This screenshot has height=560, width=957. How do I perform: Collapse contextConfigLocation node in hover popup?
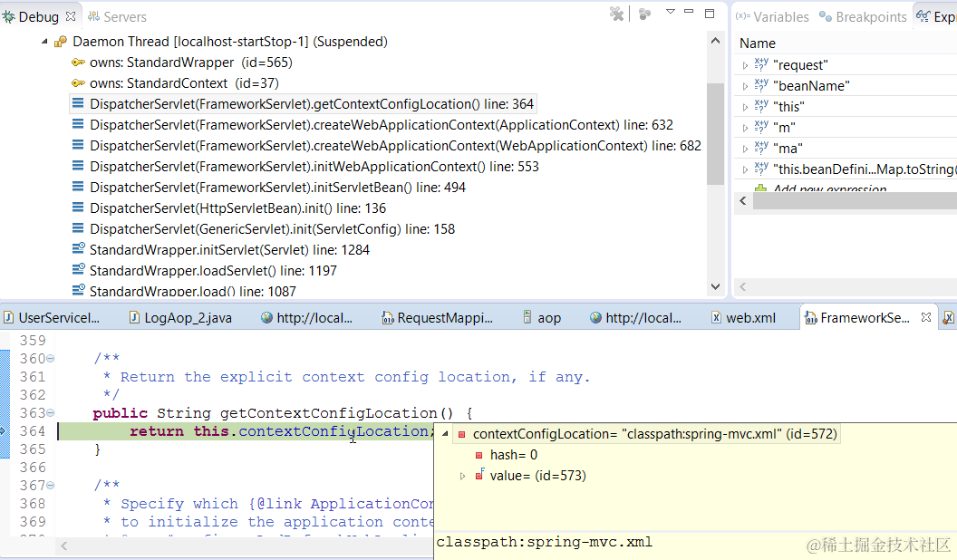pyautogui.click(x=445, y=434)
